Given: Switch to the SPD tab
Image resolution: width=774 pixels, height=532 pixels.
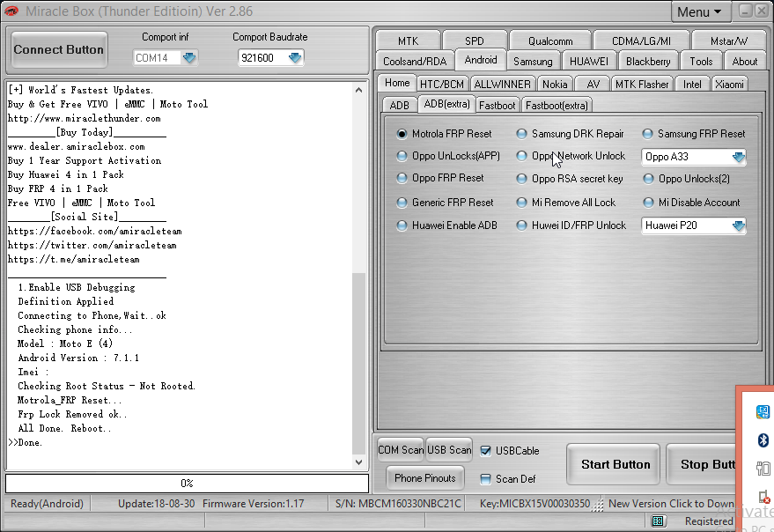Looking at the screenshot, I should point(475,41).
